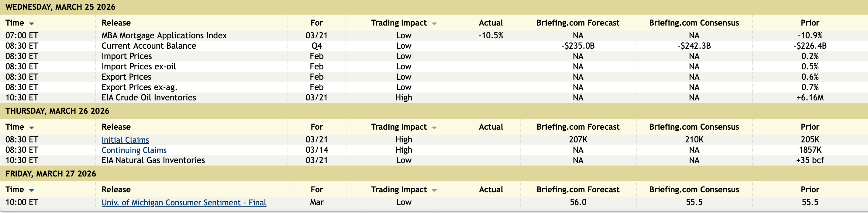
Task: Click the Time sort arrow in Thursday's table
Action: click(32, 127)
